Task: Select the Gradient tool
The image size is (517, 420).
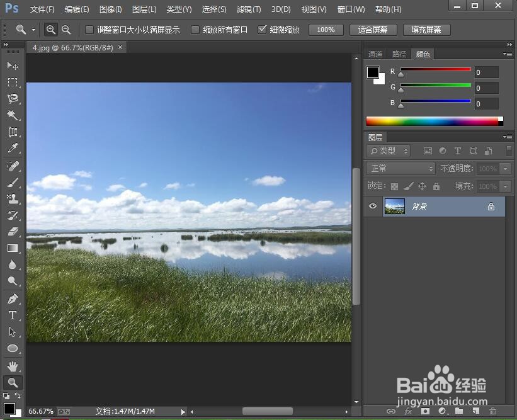Action: [x=13, y=248]
